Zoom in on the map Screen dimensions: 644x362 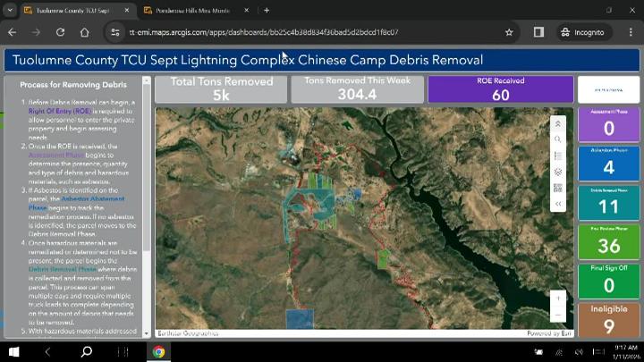pyautogui.click(x=558, y=299)
